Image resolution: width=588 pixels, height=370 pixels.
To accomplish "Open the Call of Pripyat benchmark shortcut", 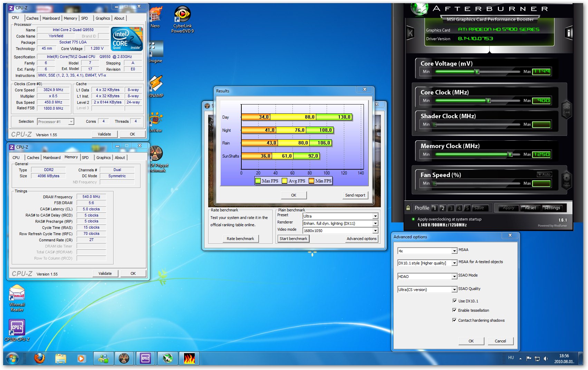I will click(x=157, y=159).
